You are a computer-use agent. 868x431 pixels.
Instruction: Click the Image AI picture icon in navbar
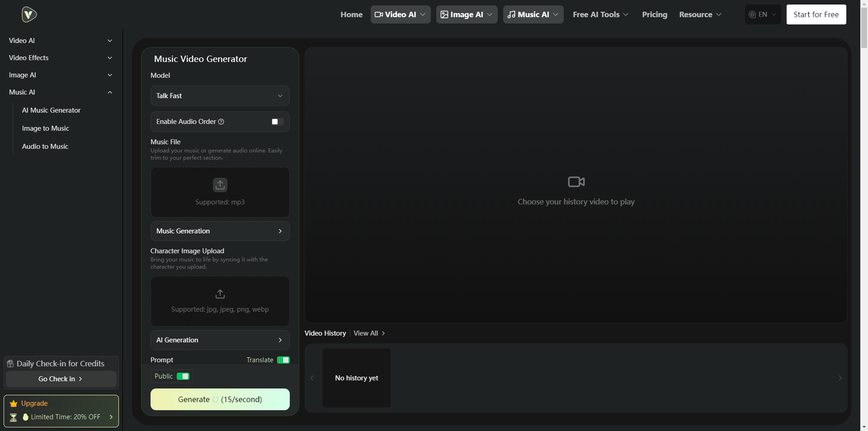445,14
